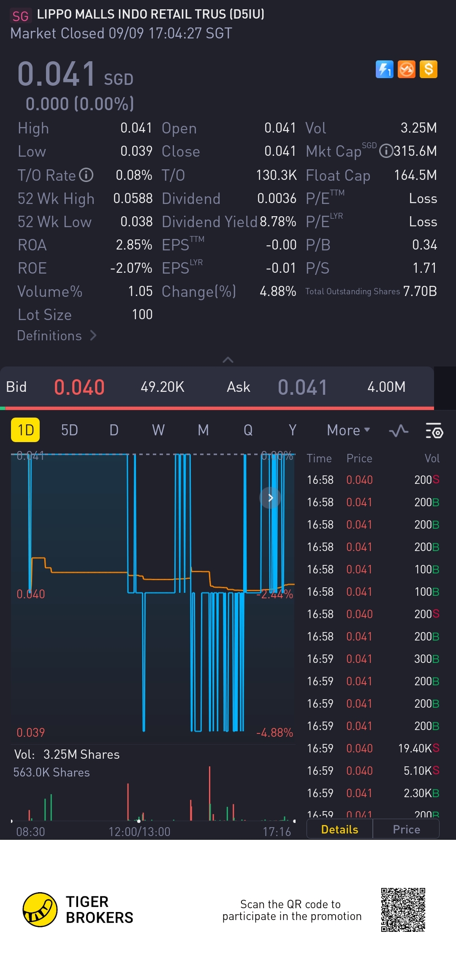Screen dimensions: 456x980
Task: Tap the yellow dollar sign icon
Action: (429, 69)
